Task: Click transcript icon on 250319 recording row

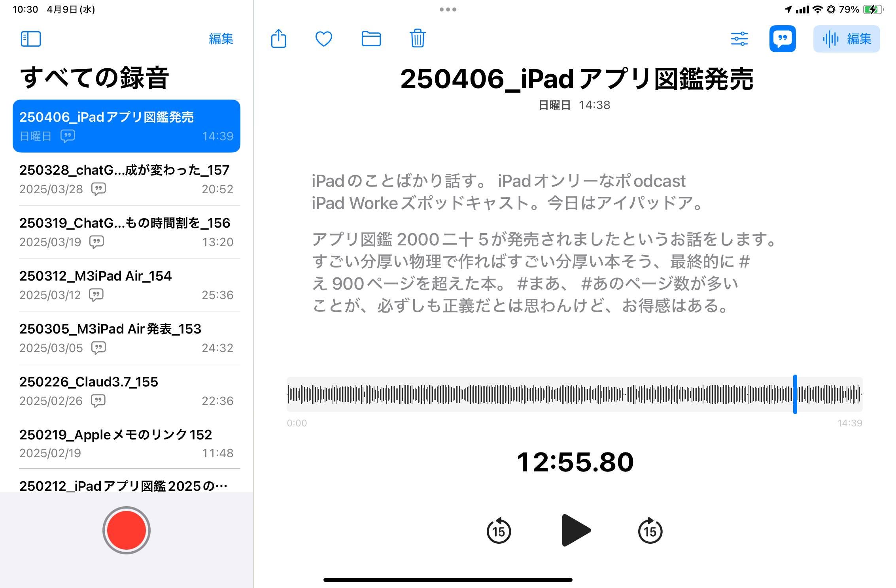Action: [96, 242]
